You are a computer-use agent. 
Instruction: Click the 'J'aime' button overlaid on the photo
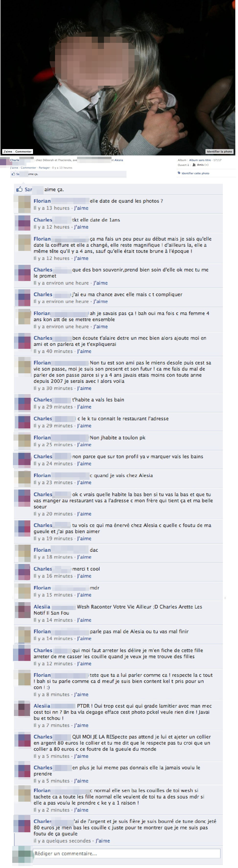point(8,152)
